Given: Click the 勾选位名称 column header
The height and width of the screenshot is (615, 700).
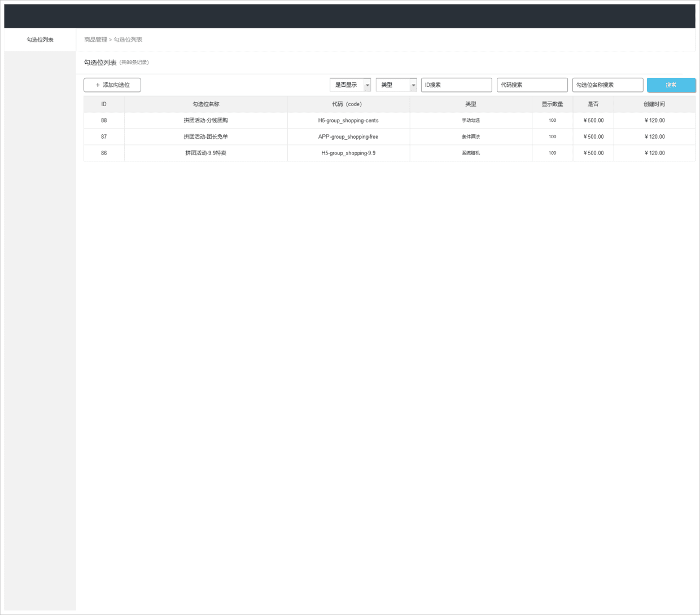Looking at the screenshot, I should click(x=206, y=104).
